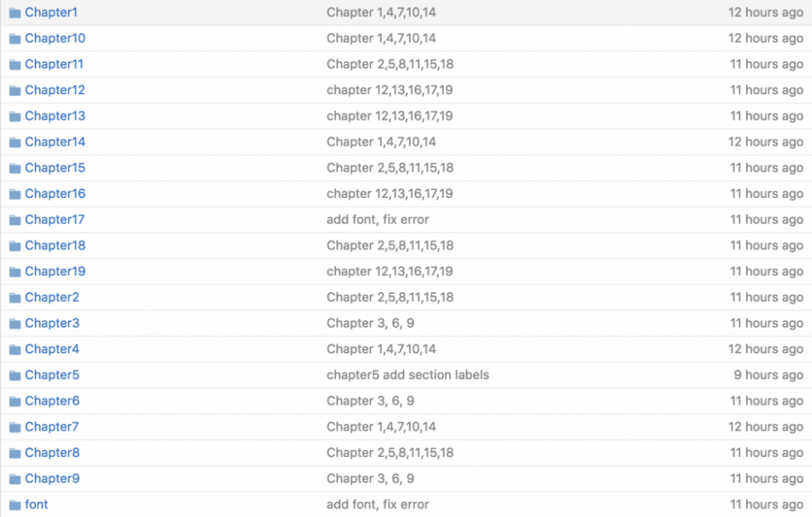Go to the Chapter19 folder
812x517 pixels.
54,271
